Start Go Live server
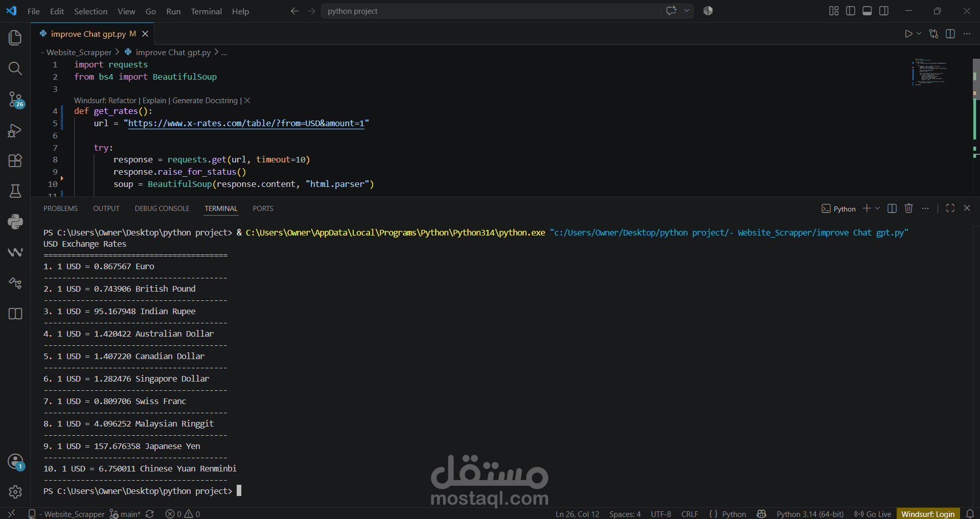Image resolution: width=980 pixels, height=519 pixels. point(873,514)
